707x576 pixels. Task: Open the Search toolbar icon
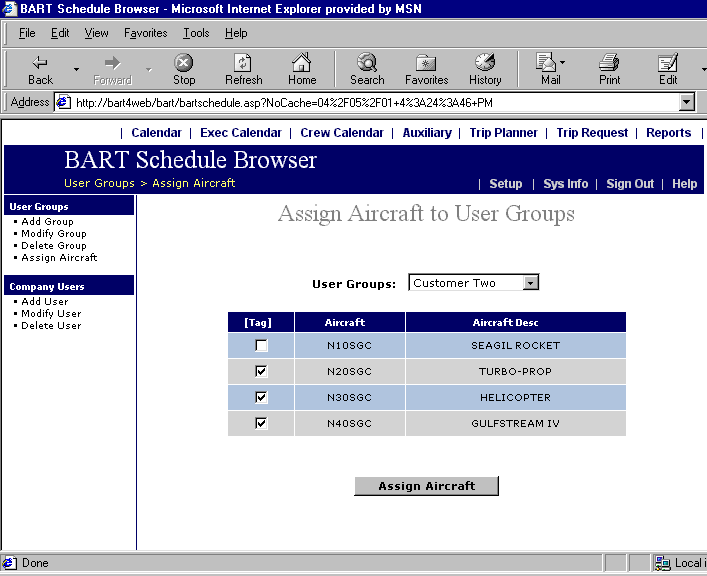367,63
